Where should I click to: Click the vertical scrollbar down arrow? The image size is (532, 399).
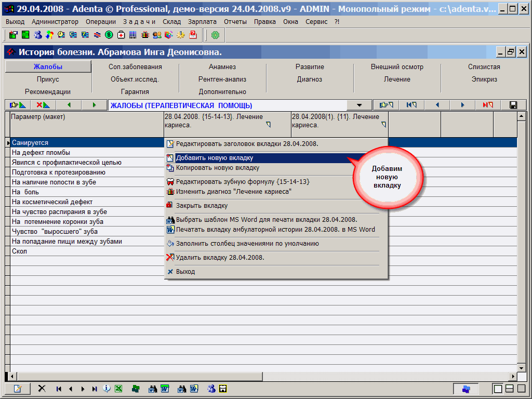tap(521, 367)
